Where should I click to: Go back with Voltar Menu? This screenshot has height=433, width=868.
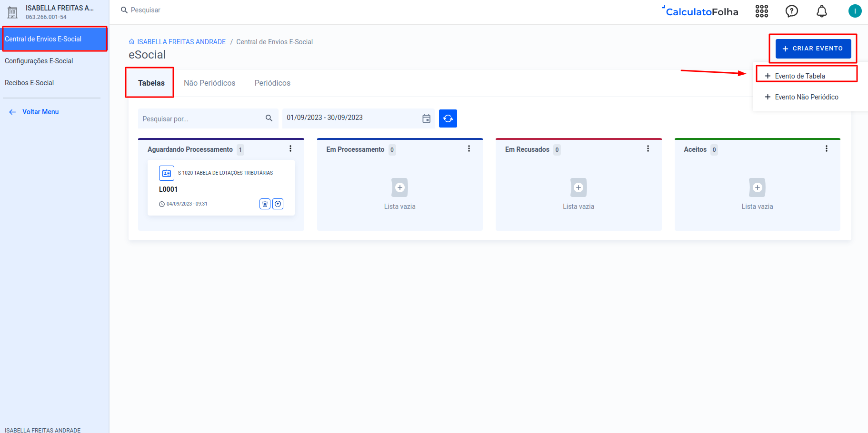[34, 112]
